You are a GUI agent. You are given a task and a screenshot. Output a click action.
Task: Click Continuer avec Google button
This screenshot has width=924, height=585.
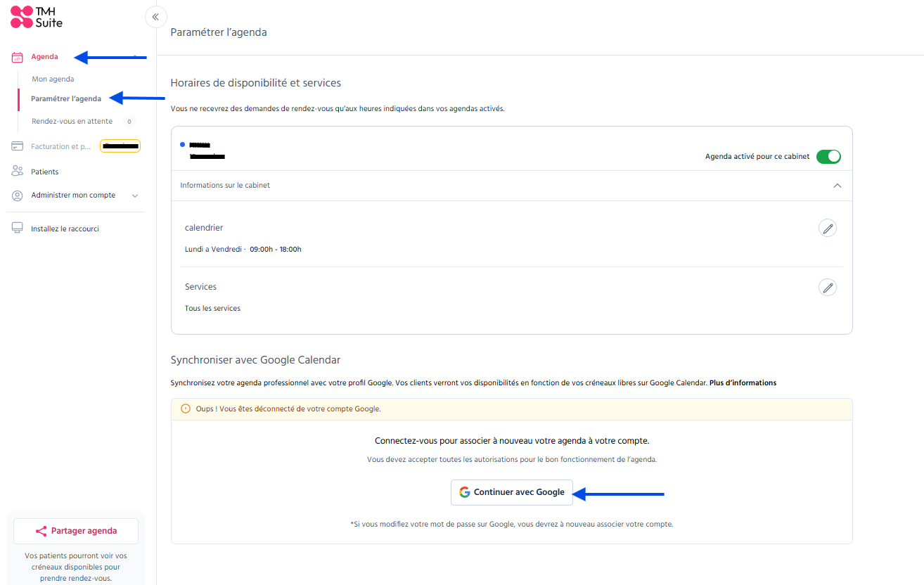tap(512, 492)
